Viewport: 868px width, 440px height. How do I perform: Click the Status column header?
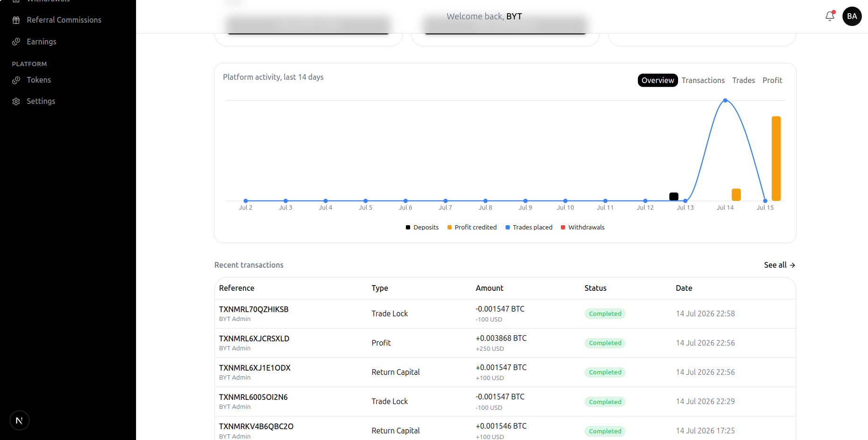pos(595,288)
